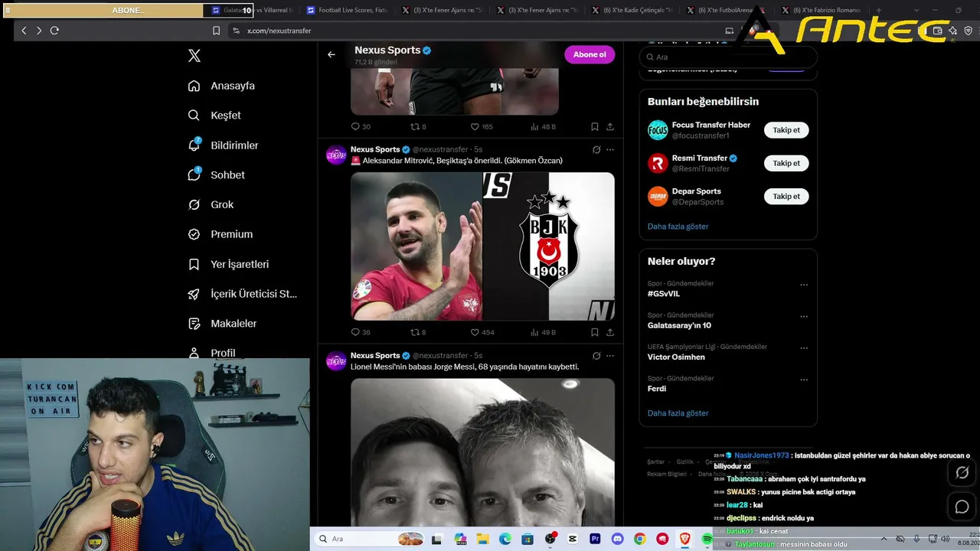
Task: Open the Mitrović and BJK image
Action: point(482,246)
